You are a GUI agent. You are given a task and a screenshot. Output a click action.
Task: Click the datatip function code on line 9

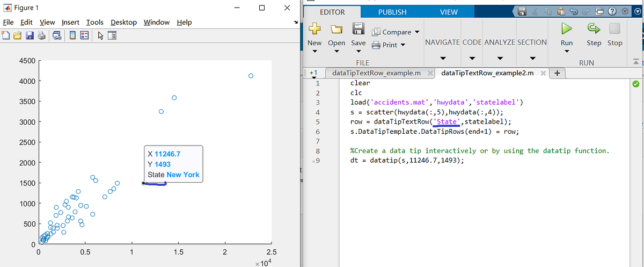(415, 160)
